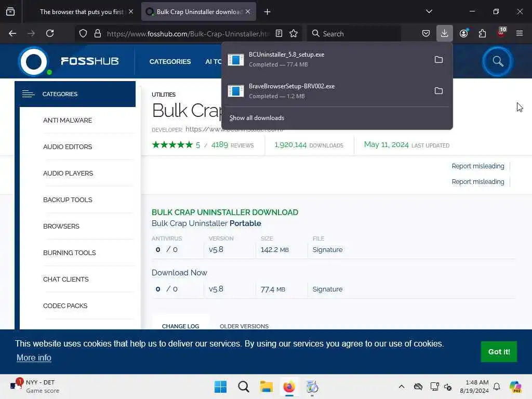The height and width of the screenshot is (399, 532).
Task: Open AUDIO EDITORS category
Action: [x=68, y=147]
